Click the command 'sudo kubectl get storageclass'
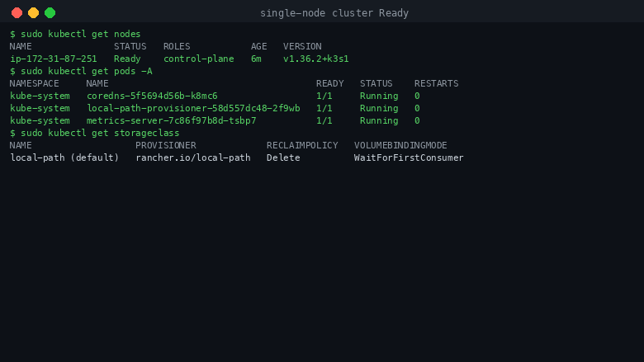The image size is (644, 362). pos(100,133)
